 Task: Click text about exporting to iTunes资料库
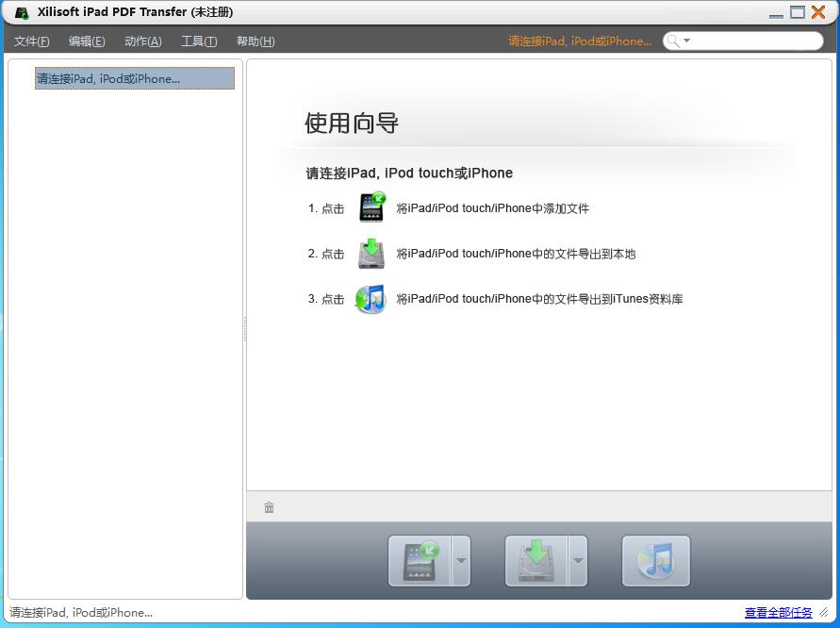(539, 299)
